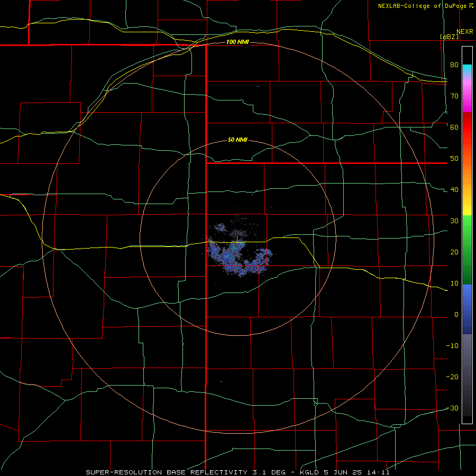Click the 70 value on the dBZ scale
476x476 pixels.
pos(454,96)
